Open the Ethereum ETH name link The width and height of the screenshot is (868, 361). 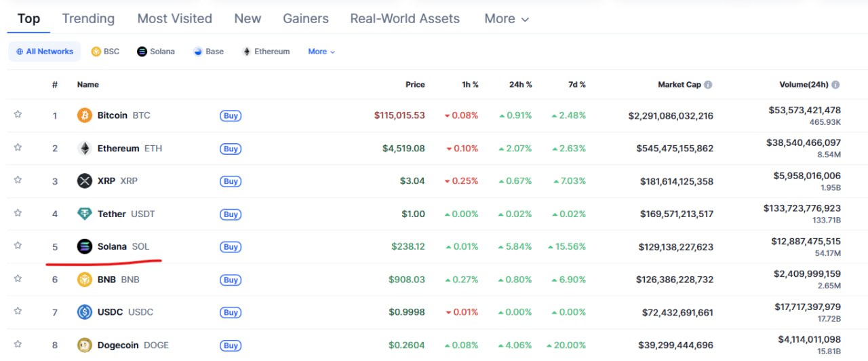point(130,148)
